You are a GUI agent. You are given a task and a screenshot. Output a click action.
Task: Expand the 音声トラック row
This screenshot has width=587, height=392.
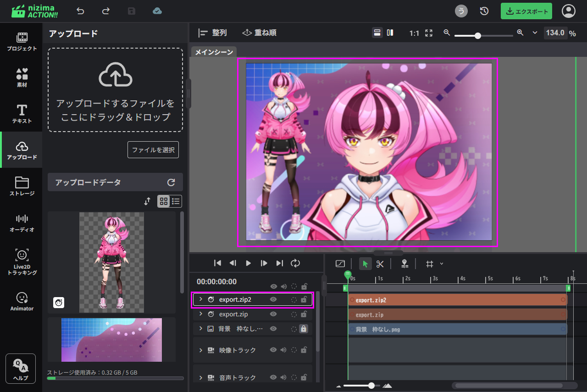[x=200, y=378]
